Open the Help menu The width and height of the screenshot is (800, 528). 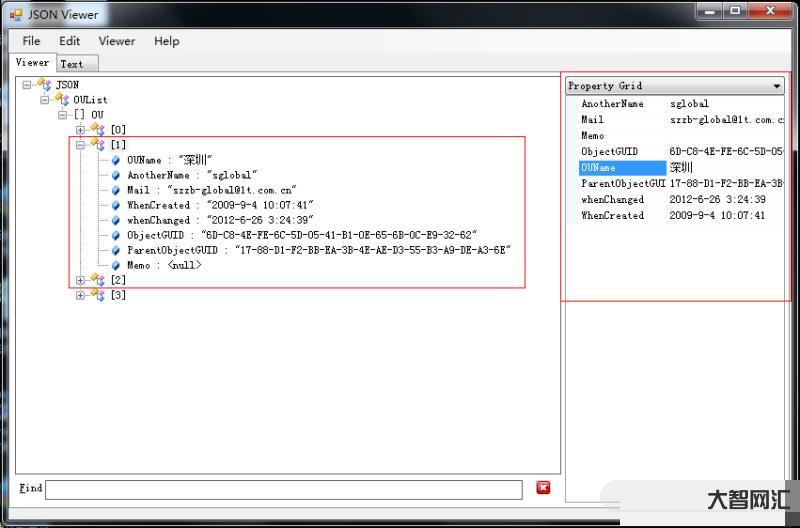point(166,41)
